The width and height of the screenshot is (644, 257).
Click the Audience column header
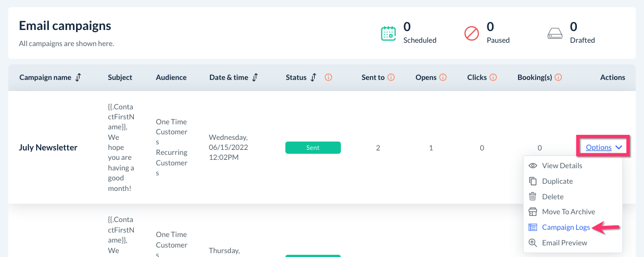pos(171,77)
